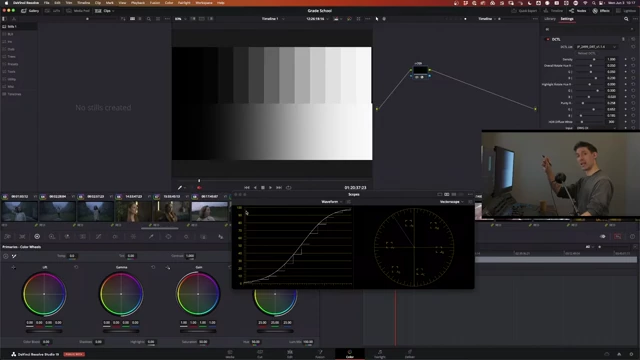Open the RGB Mixer palette
The image size is (640, 360).
(67, 236)
